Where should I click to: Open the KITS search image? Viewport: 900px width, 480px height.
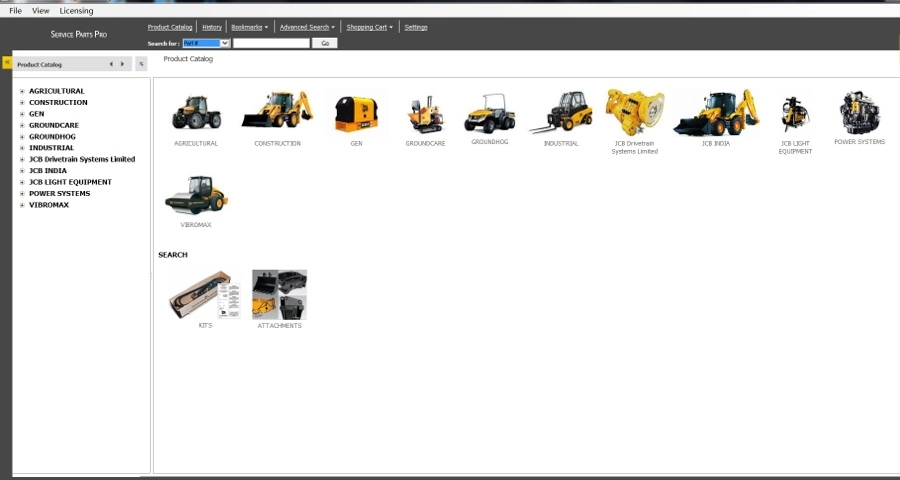pyautogui.click(x=205, y=295)
